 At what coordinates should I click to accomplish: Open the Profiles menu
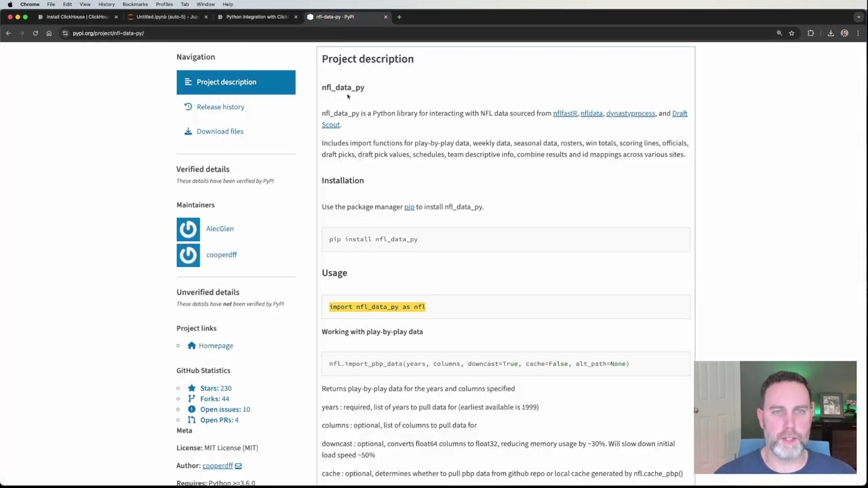click(164, 4)
